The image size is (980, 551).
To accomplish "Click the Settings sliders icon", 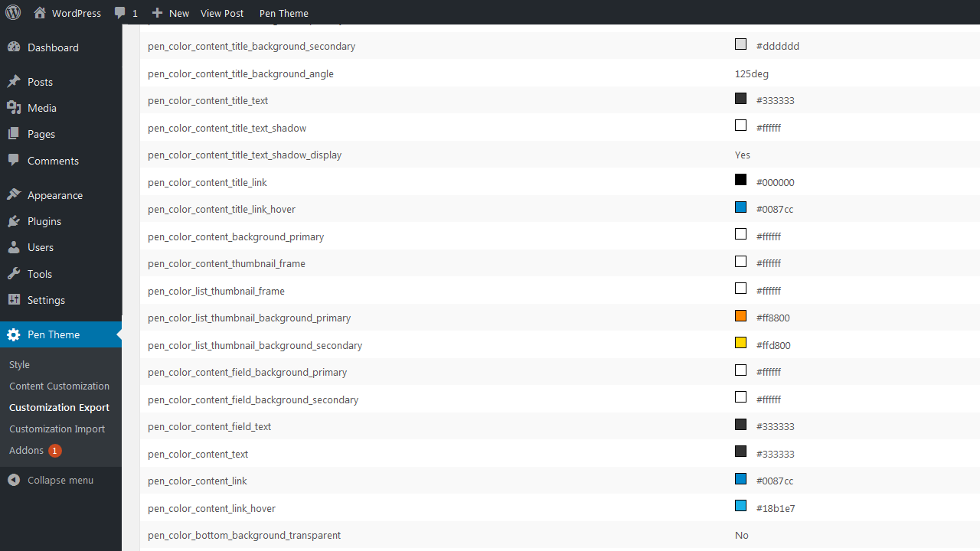I will click(x=14, y=300).
